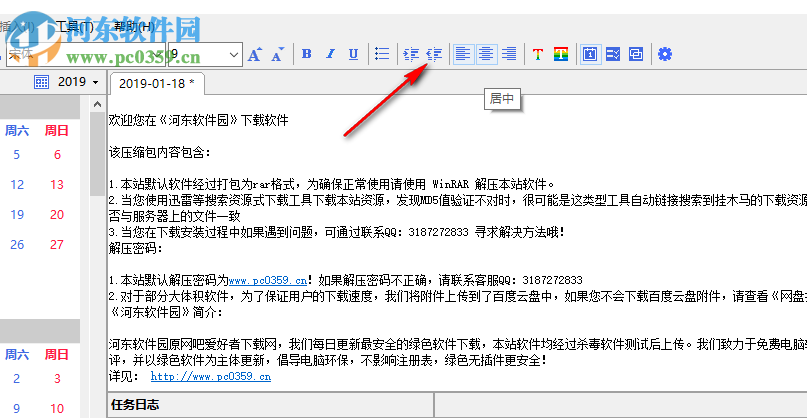Image resolution: width=807 pixels, height=418 pixels.
Task: Click the calendar sidebar scrollbar thumb
Action: (97, 154)
